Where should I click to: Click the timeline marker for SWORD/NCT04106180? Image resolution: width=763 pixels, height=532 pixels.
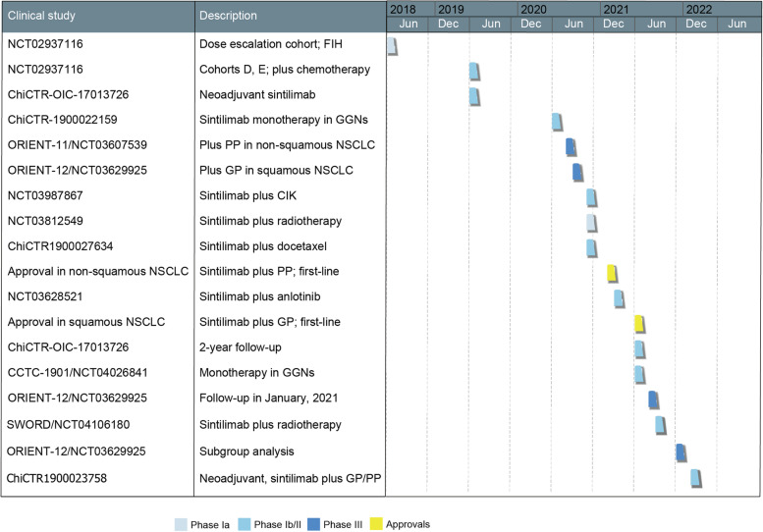661,425
